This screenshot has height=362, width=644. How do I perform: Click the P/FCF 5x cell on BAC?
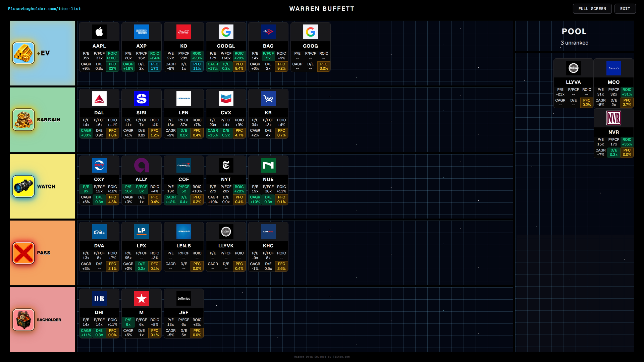[268, 56]
